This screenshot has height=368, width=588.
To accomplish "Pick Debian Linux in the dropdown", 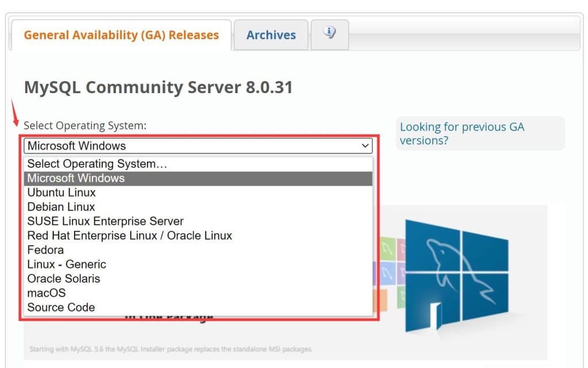I will (x=61, y=207).
